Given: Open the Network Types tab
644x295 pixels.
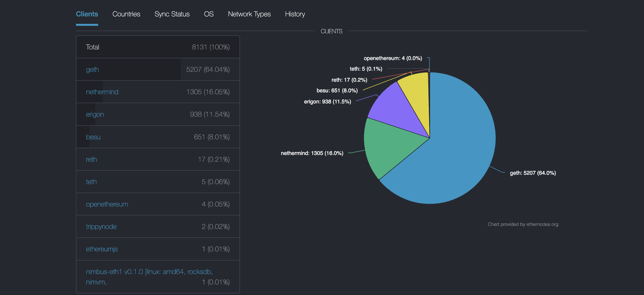Looking at the screenshot, I should pyautogui.click(x=249, y=14).
